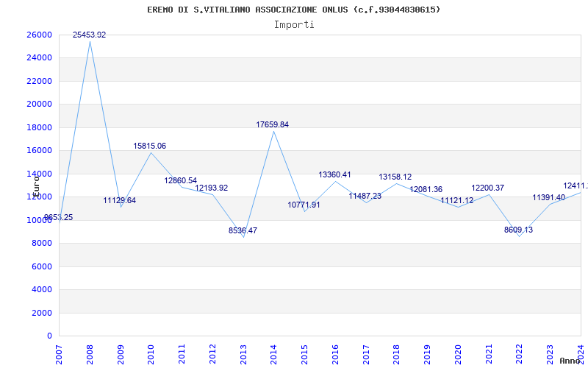Click the Anno x-axis title
Viewport: 588px width, 368px height.
tap(570, 361)
